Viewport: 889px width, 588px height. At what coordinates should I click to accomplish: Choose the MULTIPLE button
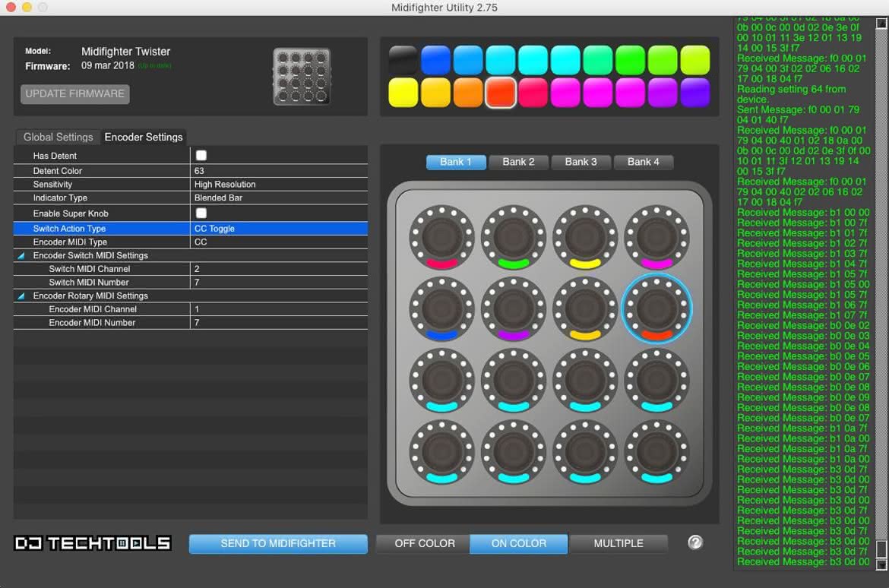pyautogui.click(x=619, y=543)
